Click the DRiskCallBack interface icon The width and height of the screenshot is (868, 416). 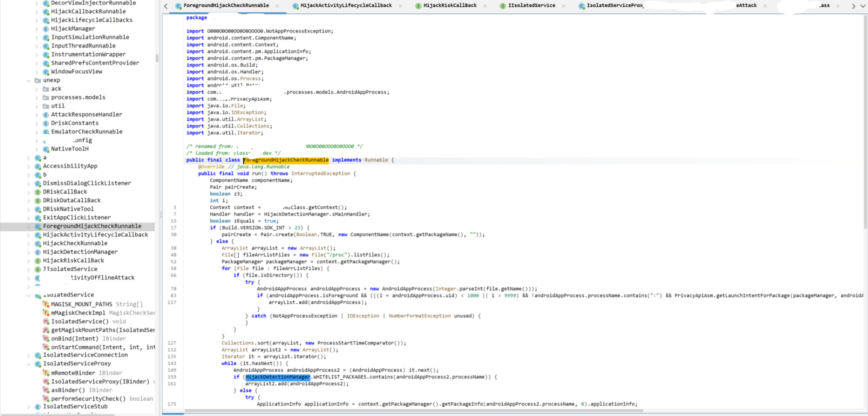pyautogui.click(x=38, y=192)
